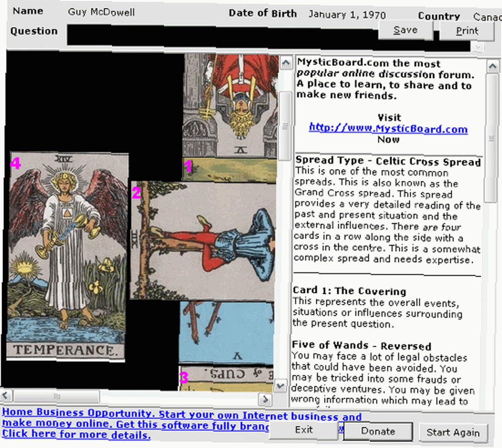502x448 pixels.
Task: Select the blue reversed Five of Wands card
Action: point(226,332)
